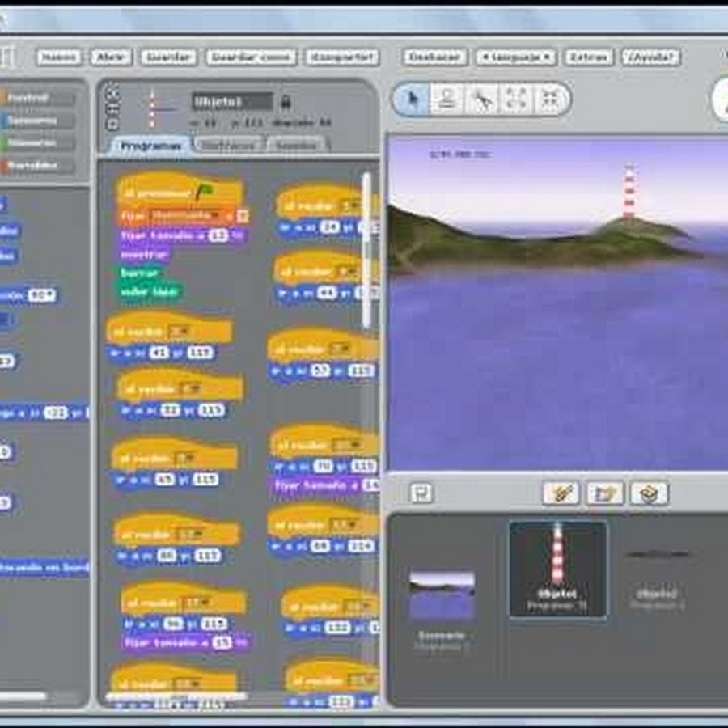Image resolution: width=728 pixels, height=728 pixels.
Task: Click the surprise sprite box icon
Action: [649, 493]
